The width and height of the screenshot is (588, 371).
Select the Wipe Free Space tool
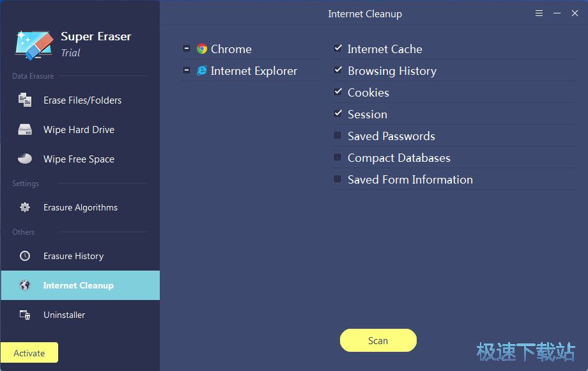[x=78, y=159]
